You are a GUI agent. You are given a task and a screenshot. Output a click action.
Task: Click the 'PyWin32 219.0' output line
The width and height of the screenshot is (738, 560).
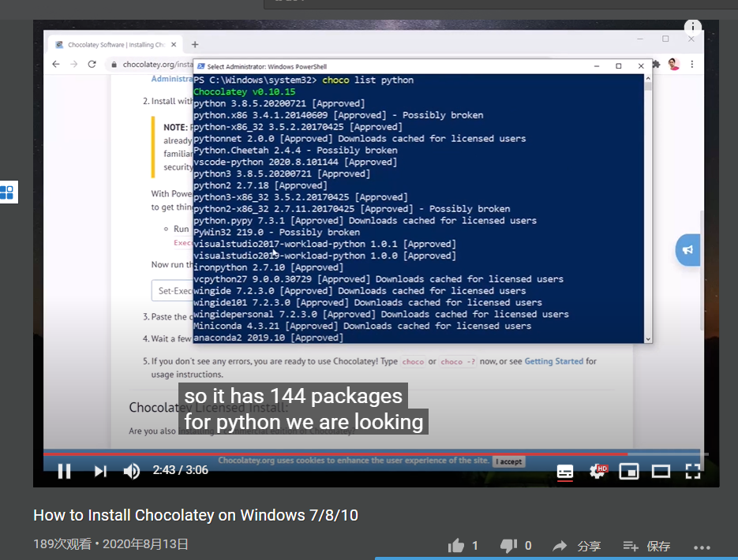point(276,232)
